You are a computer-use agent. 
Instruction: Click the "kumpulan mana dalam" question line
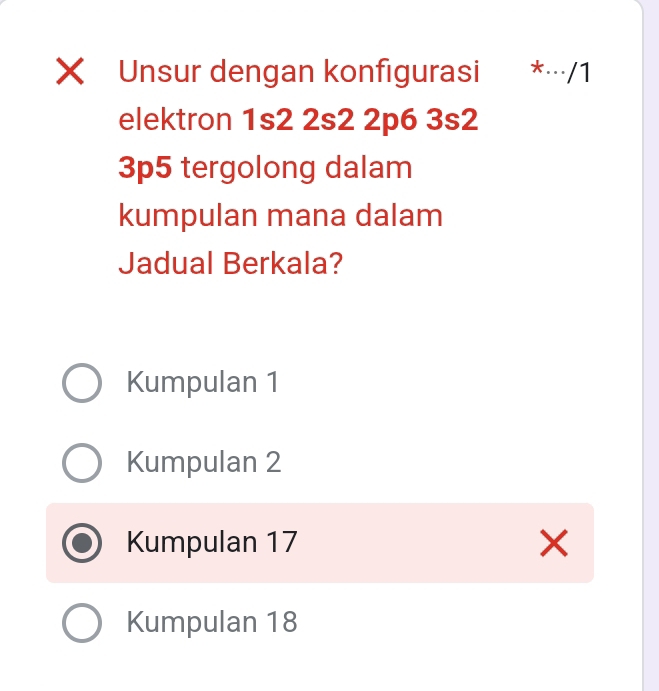point(280,216)
